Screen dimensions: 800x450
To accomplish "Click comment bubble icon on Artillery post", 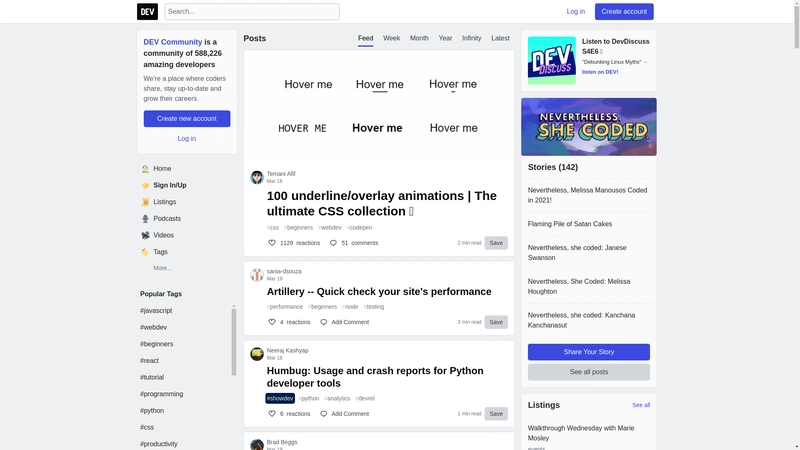I will pos(323,322).
